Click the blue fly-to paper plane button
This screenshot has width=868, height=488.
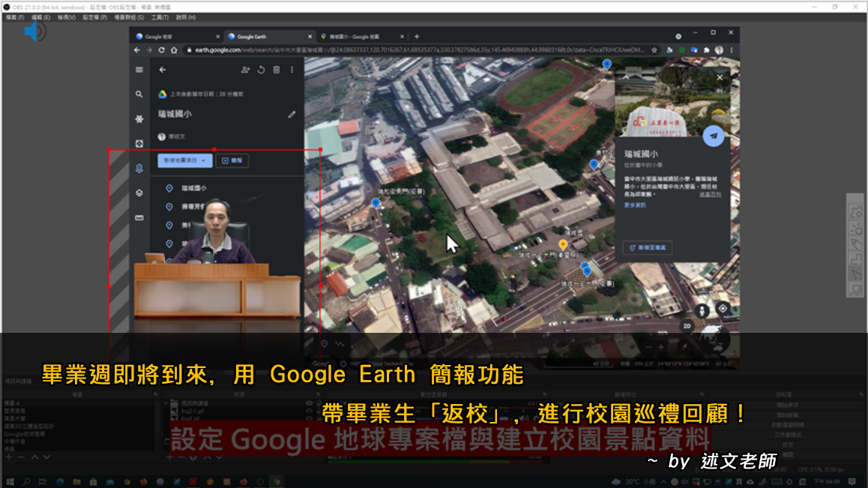[x=714, y=136]
